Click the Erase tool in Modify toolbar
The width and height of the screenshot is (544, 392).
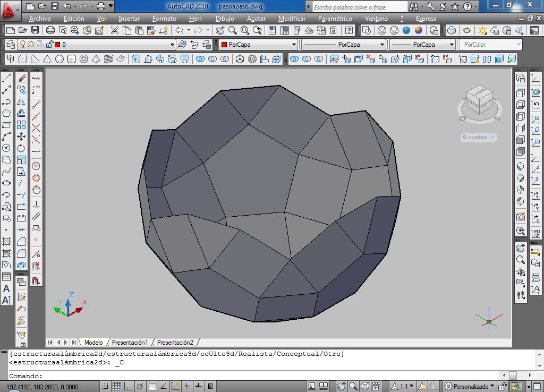coord(21,79)
